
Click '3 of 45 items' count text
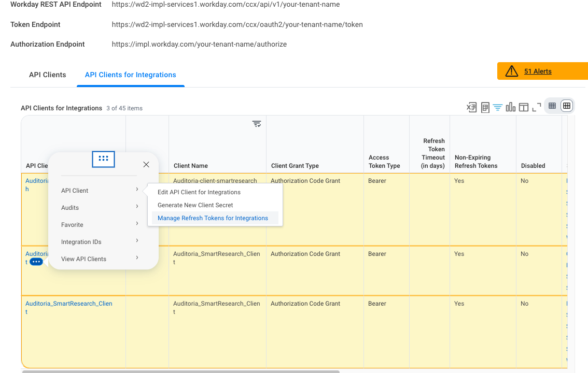(124, 108)
